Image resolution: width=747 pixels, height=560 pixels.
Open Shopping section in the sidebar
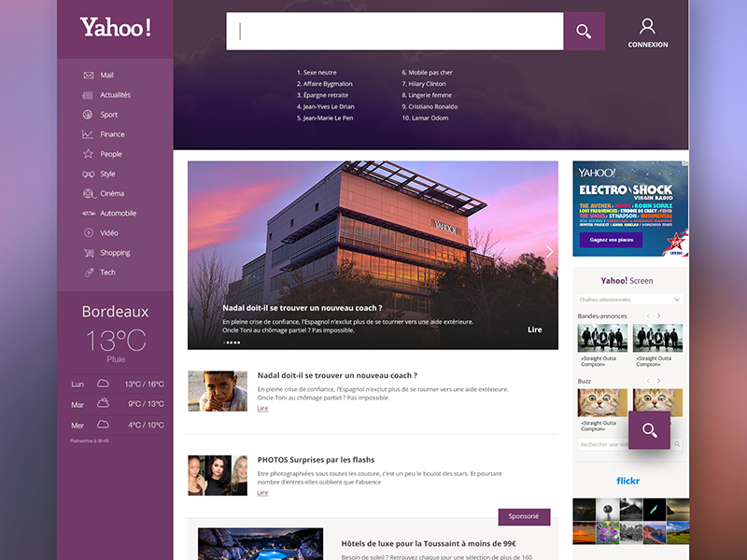pyautogui.click(x=115, y=253)
